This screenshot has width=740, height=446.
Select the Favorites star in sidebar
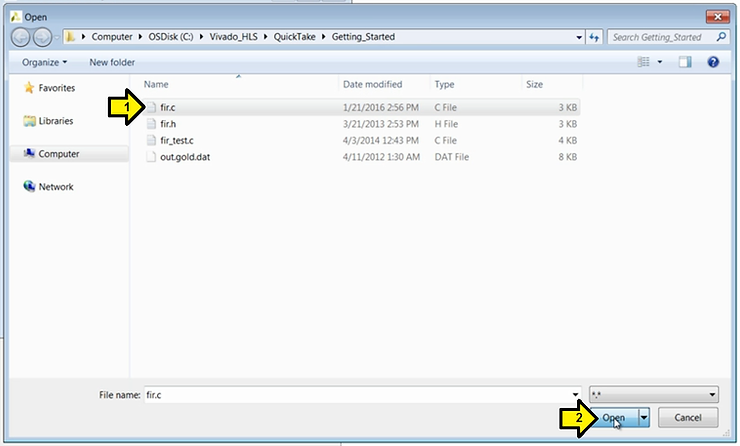[x=30, y=88]
